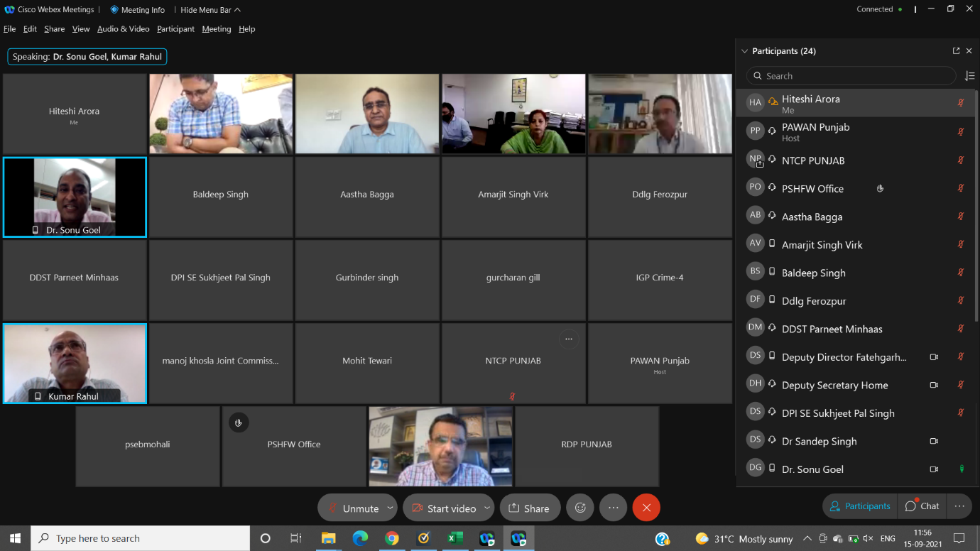Collapse the Participants list header chevron
Screen dimensions: 980x551
coord(744,51)
